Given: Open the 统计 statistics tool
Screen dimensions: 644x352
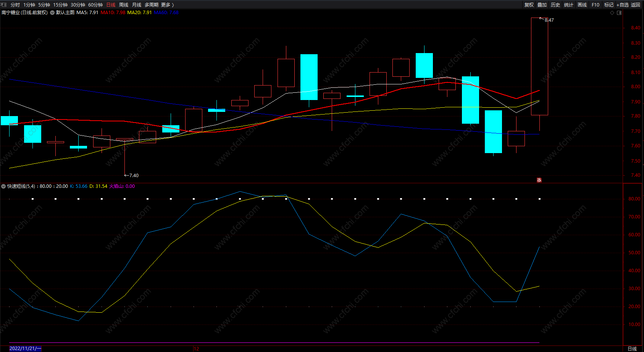Looking at the screenshot, I should pos(569,5).
